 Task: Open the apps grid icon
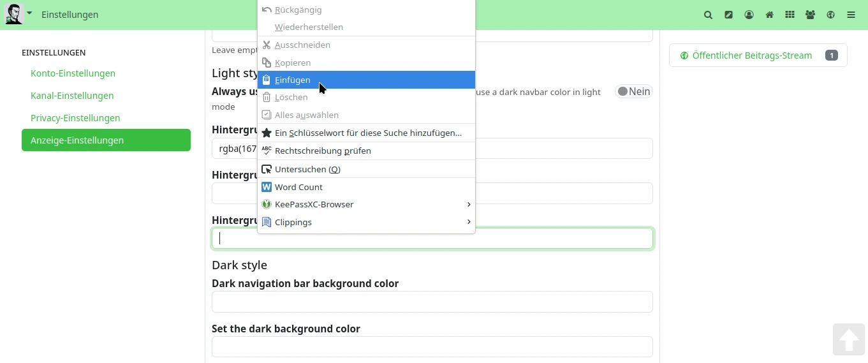click(790, 15)
